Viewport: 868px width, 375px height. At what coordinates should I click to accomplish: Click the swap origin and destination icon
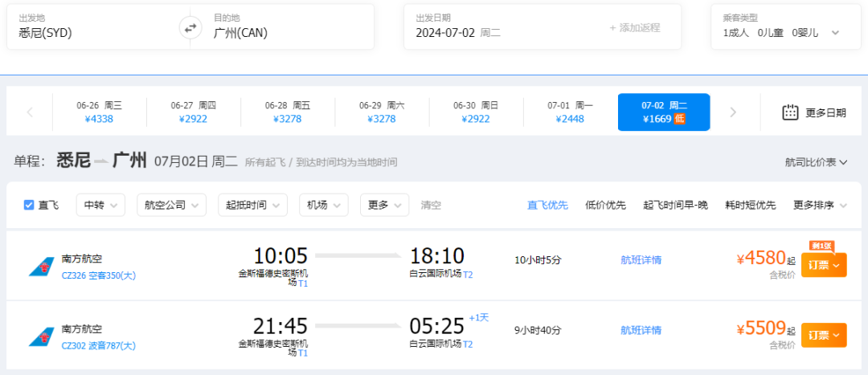(x=190, y=28)
